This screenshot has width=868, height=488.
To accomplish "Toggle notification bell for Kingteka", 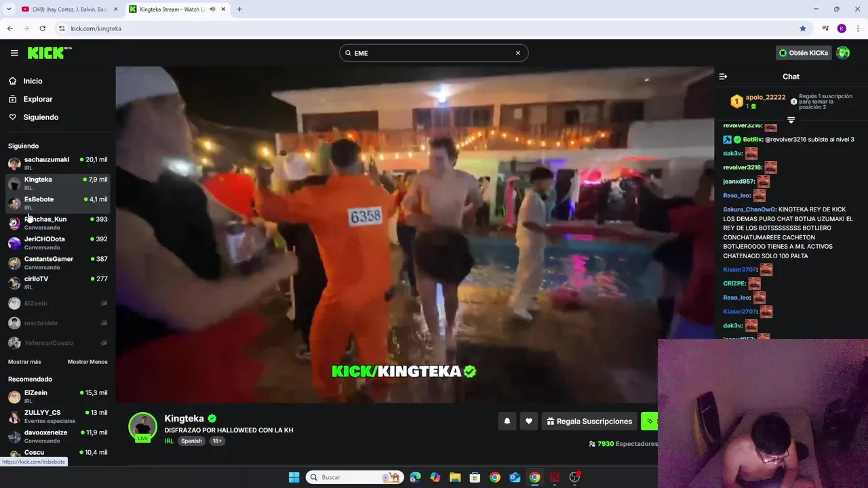I will pos(507,421).
